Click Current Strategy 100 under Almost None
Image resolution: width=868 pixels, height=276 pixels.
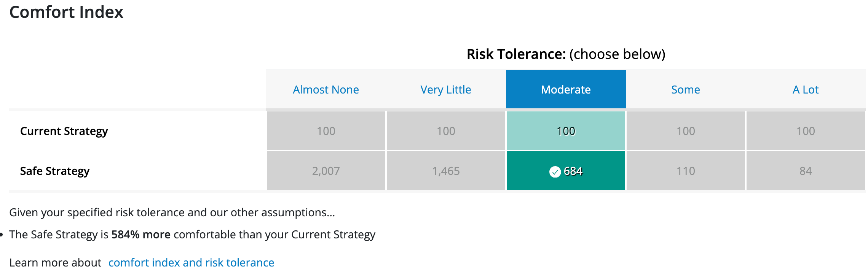[x=326, y=131]
